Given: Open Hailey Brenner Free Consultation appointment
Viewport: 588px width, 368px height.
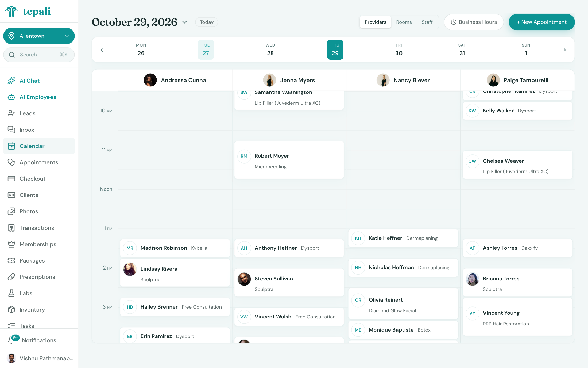Looking at the screenshot, I should 175,307.
